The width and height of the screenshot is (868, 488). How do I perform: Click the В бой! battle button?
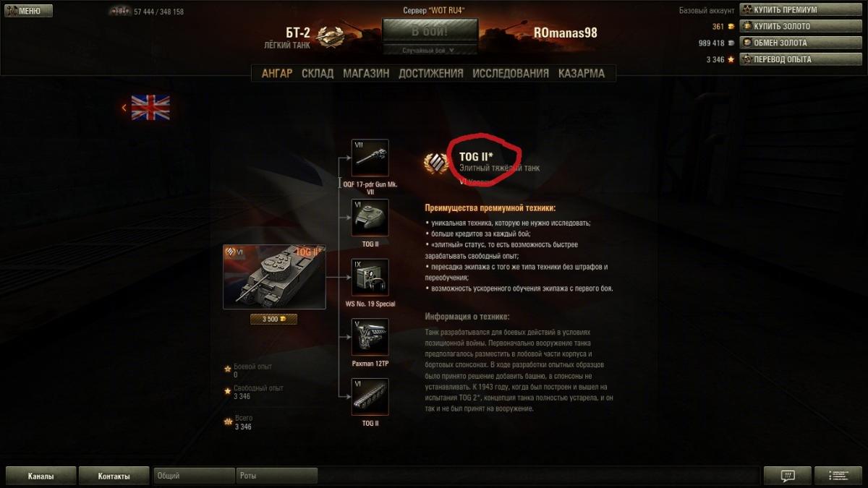click(430, 32)
